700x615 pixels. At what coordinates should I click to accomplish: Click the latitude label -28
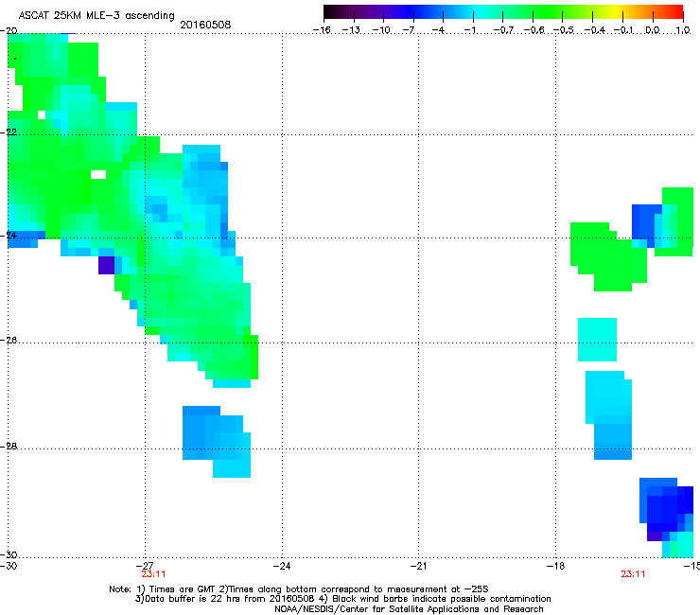[x=9, y=447]
